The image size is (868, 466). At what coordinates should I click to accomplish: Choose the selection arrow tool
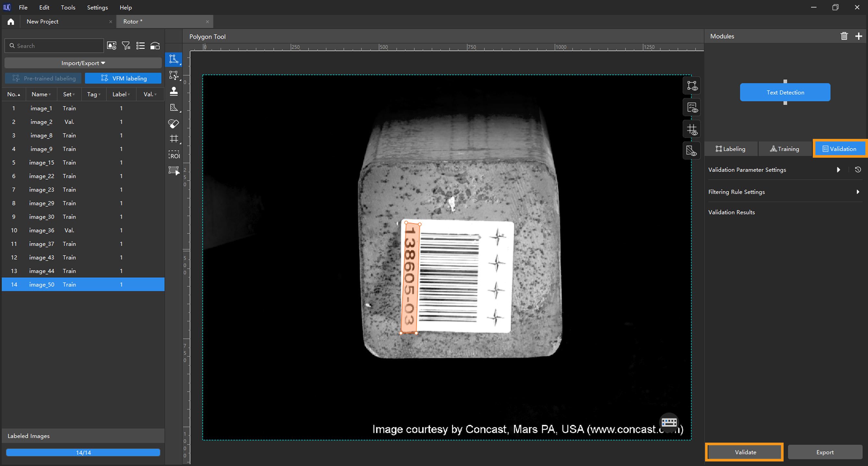pos(174,170)
